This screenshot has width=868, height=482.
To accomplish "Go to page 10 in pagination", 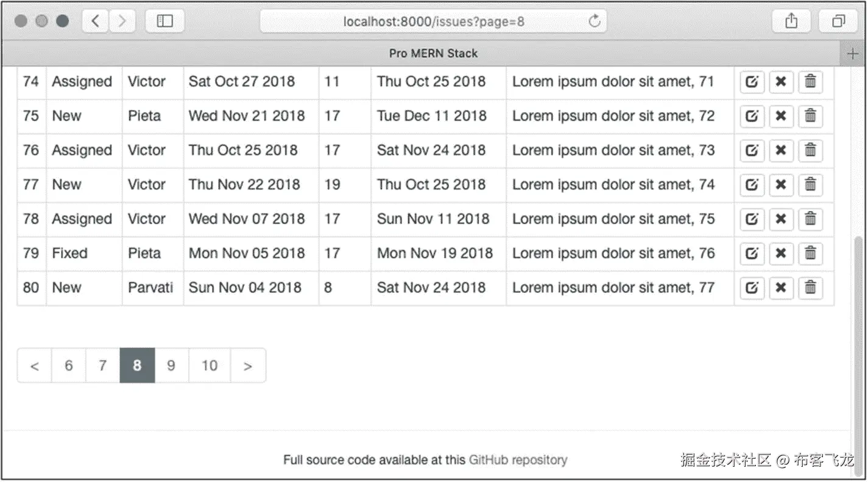I will click(x=210, y=366).
